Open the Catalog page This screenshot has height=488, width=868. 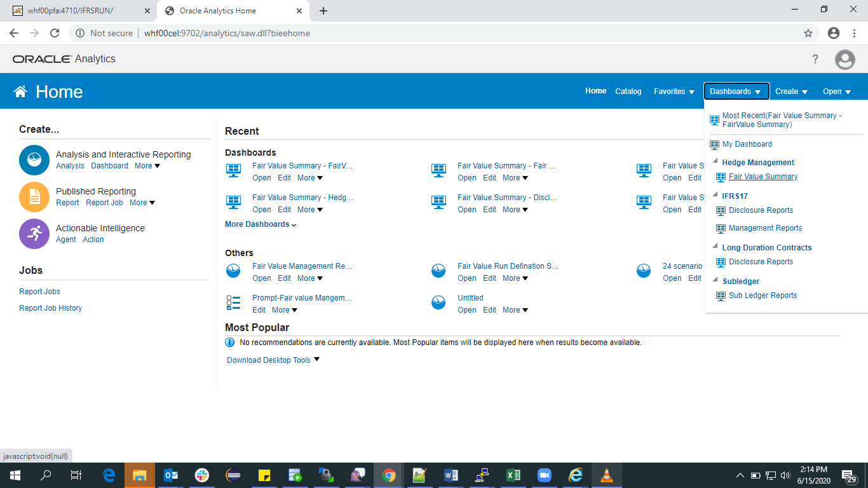coord(628,91)
